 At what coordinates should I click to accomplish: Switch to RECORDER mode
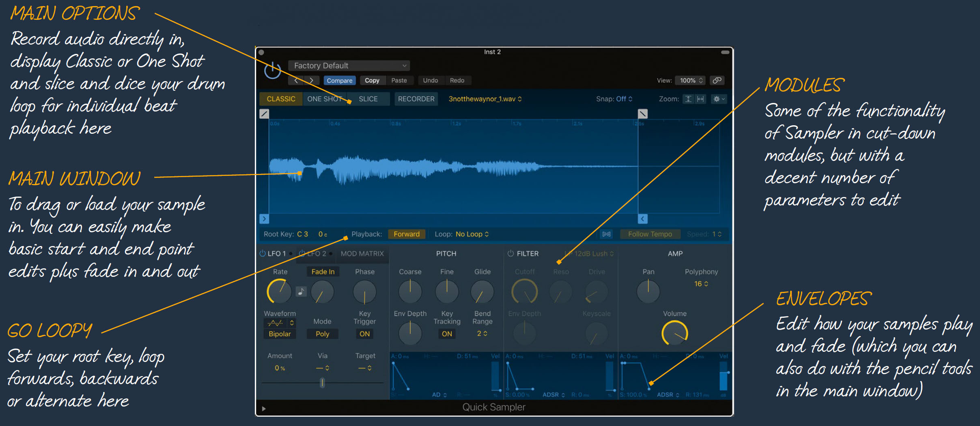(416, 99)
